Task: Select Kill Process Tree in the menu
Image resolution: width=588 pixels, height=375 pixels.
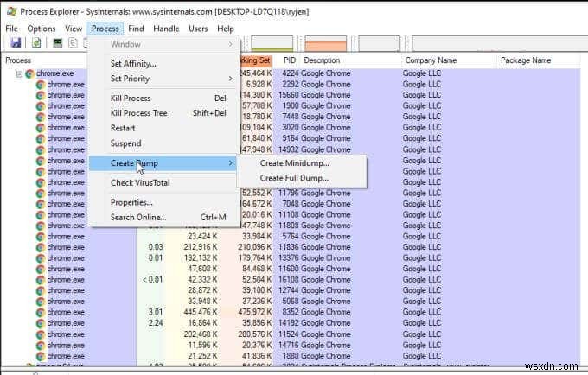Action: 164,113
